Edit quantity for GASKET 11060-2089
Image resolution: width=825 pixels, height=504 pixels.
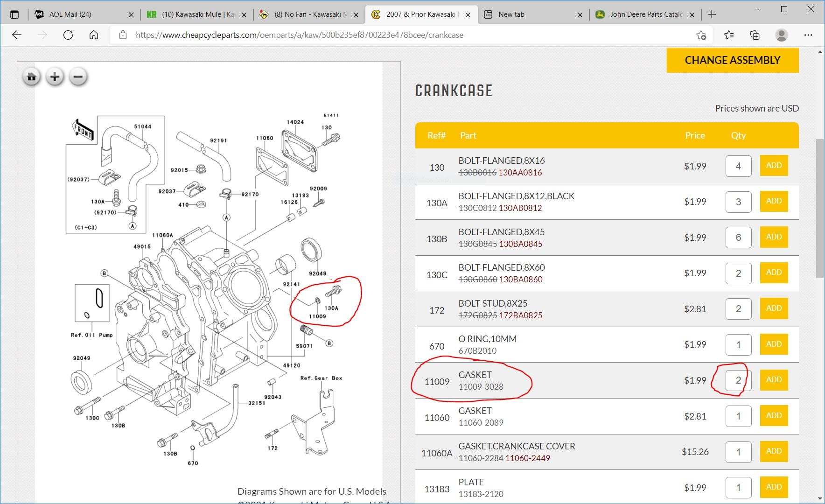click(x=738, y=416)
